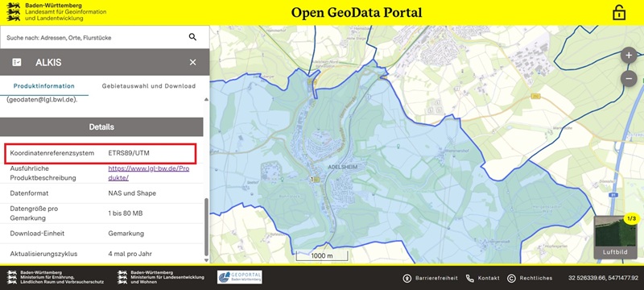Click the padlock login icon
Screen dimensions: 644x290
pos(619,12)
